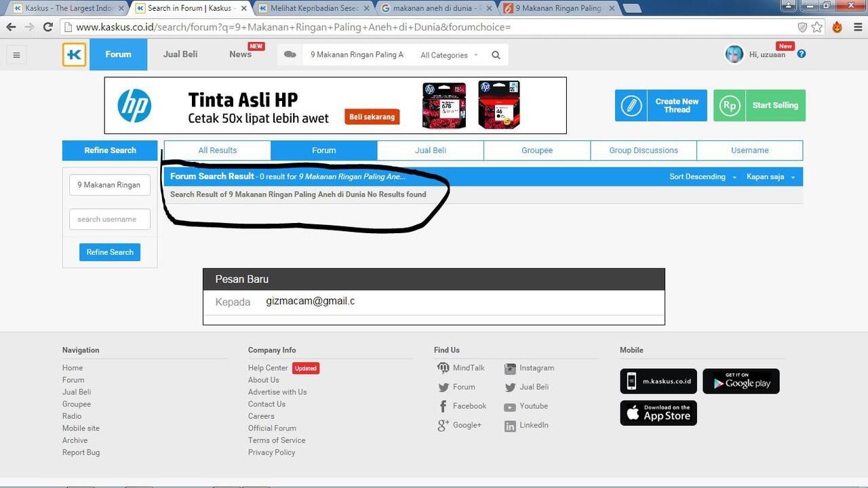The image size is (868, 488).
Task: Click browser back arrow
Action: 11,27
